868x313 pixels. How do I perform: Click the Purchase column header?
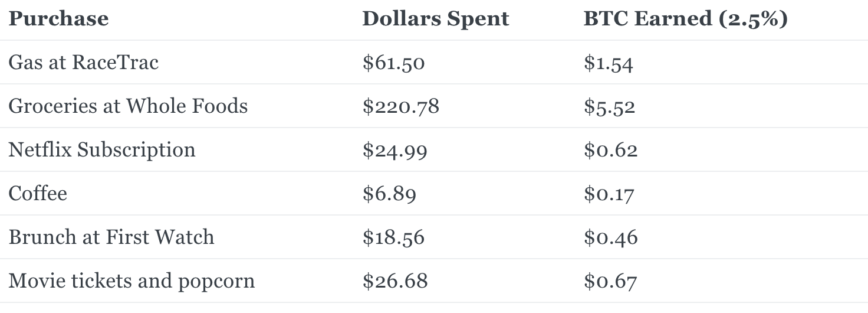pyautogui.click(x=58, y=18)
